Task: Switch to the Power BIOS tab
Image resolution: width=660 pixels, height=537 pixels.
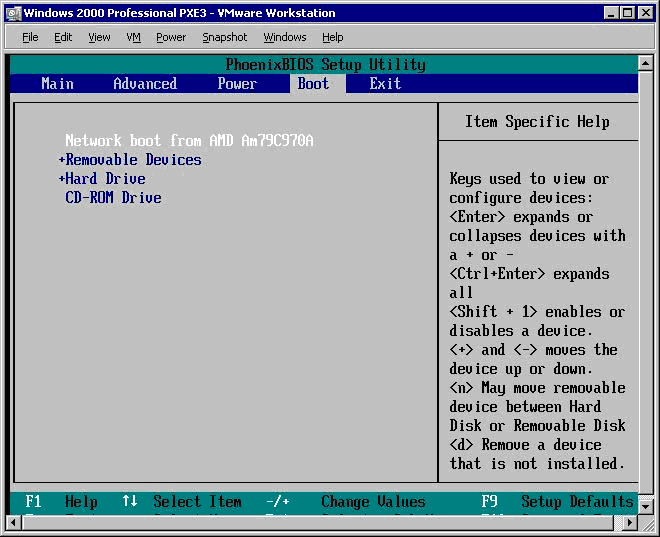Action: 237,84
